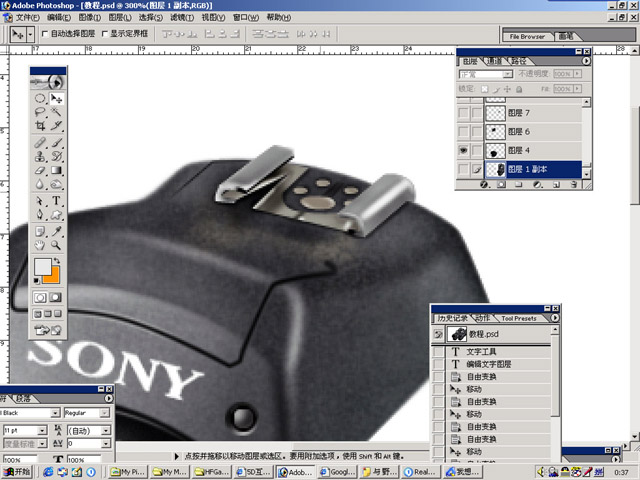The image size is (640, 480).
Task: Open the Fill slider arrow
Action: click(x=577, y=89)
